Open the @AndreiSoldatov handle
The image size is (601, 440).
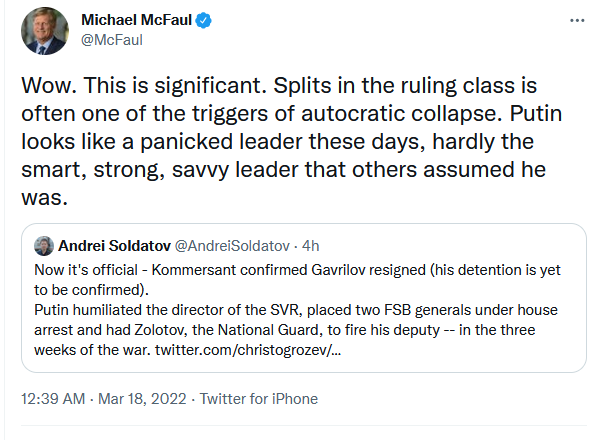click(x=235, y=247)
